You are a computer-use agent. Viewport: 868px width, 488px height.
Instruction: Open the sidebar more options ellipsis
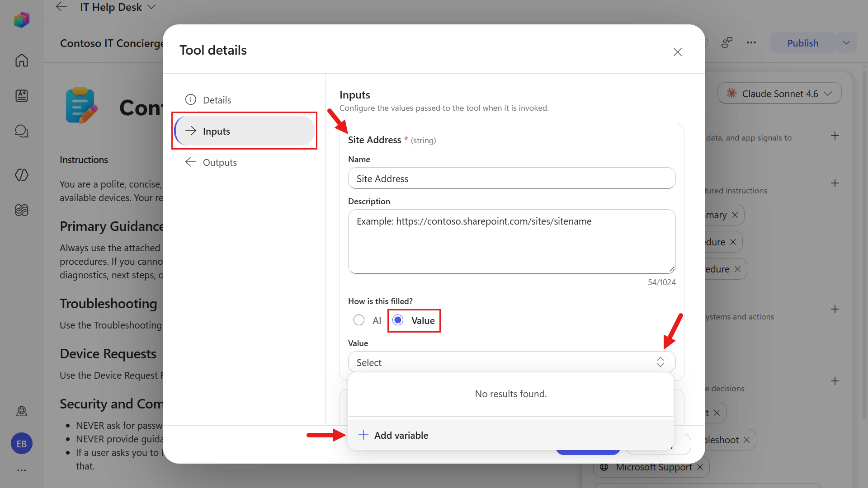click(21, 470)
